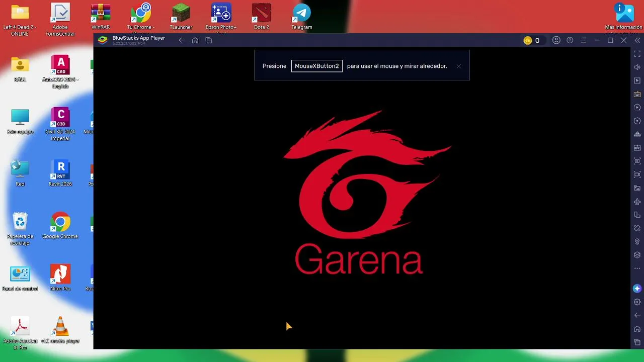
Task: Open recent apps from the title bar
Action: (x=209, y=41)
